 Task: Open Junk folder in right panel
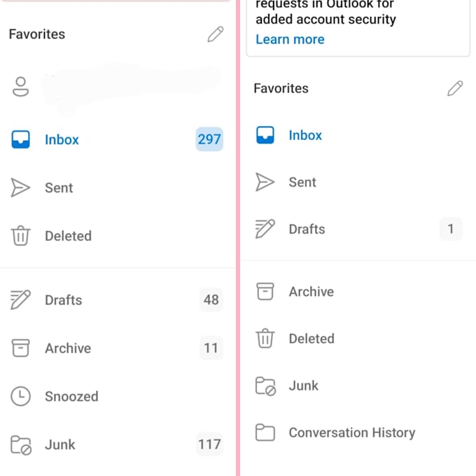(x=358, y=386)
